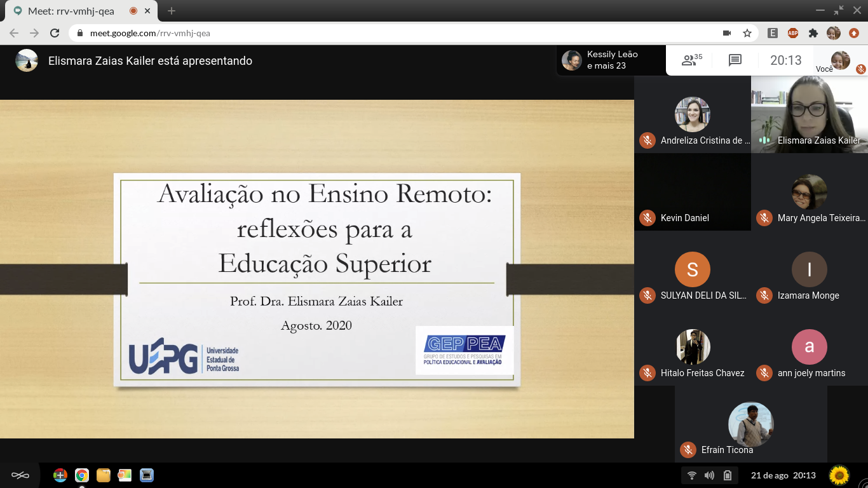Open the meeting chat panel

pos(735,60)
